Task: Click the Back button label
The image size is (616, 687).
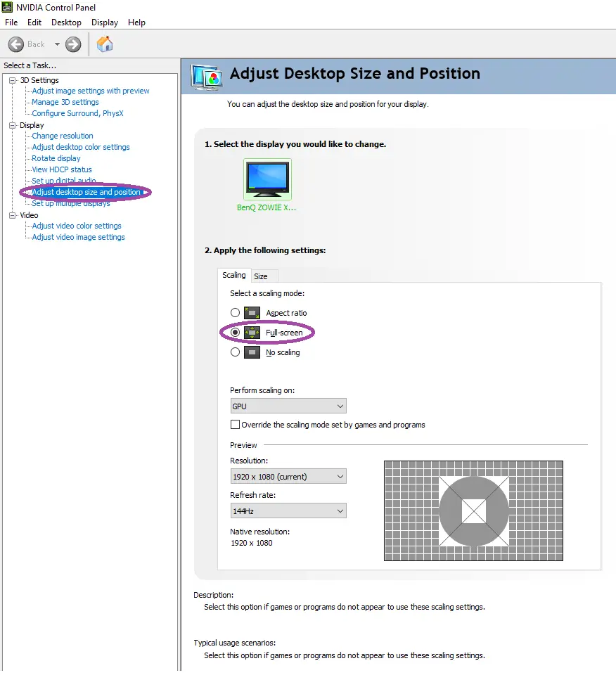Action: click(x=36, y=44)
